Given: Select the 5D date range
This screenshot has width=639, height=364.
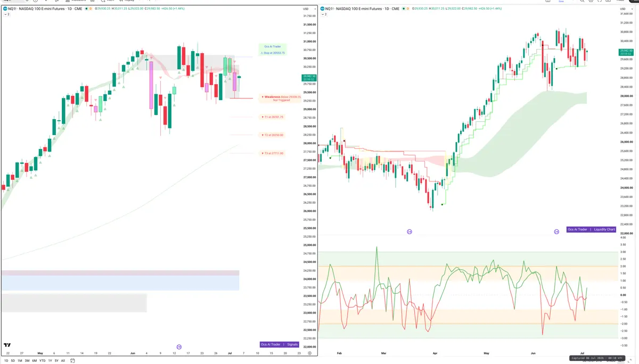Looking at the screenshot, I should [13, 360].
